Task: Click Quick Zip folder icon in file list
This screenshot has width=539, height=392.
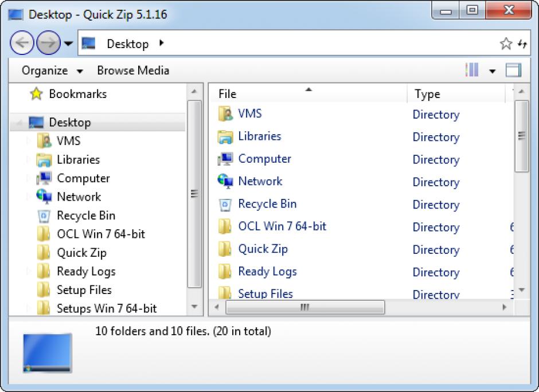Action: [225, 249]
